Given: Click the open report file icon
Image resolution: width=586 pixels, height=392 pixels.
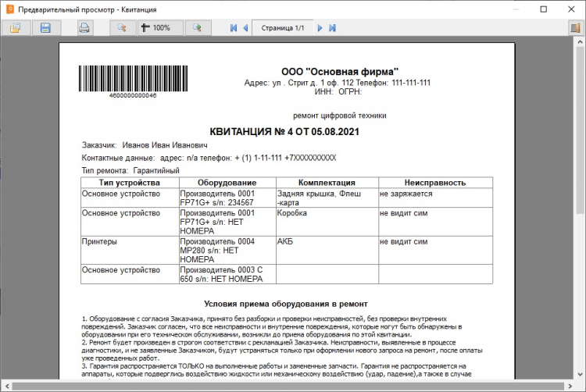Looking at the screenshot, I should [16, 27].
